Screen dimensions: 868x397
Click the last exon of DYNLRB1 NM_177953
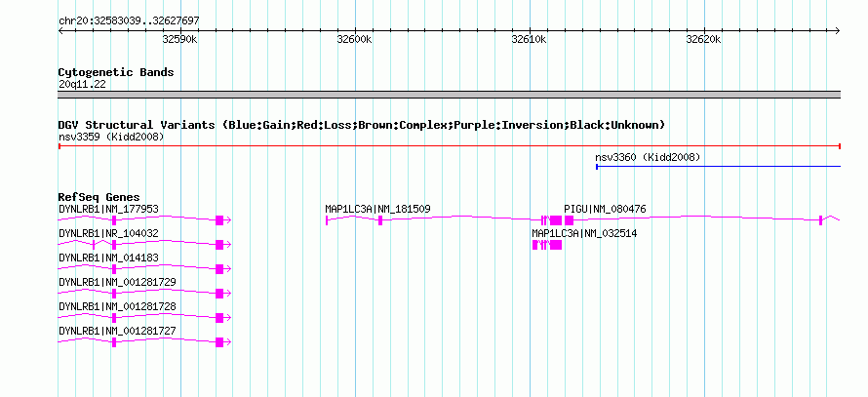[219, 220]
